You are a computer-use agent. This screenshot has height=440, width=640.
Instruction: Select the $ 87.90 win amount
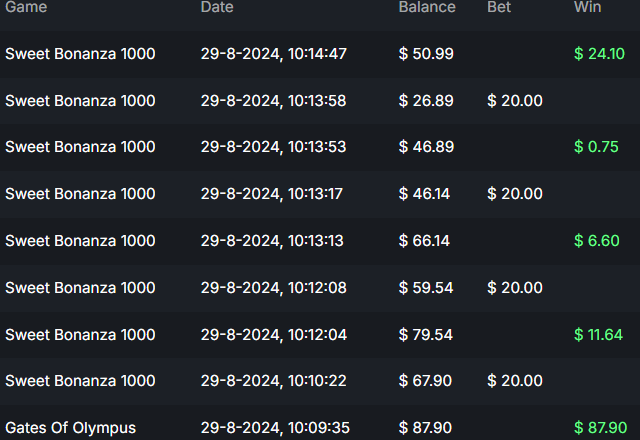pyautogui.click(x=599, y=428)
